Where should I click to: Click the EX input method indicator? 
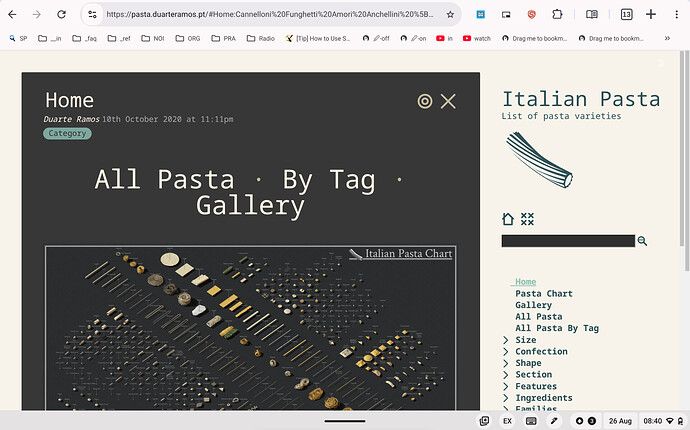507,421
